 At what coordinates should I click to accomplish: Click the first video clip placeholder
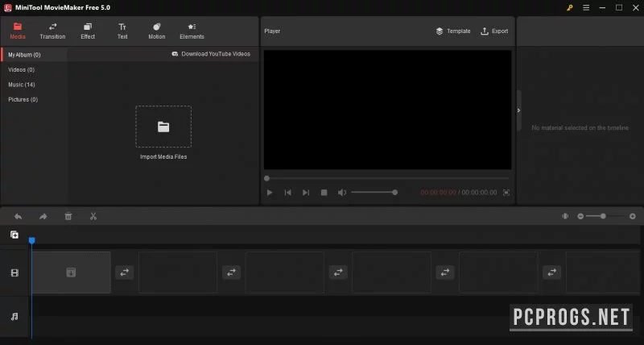tap(71, 272)
